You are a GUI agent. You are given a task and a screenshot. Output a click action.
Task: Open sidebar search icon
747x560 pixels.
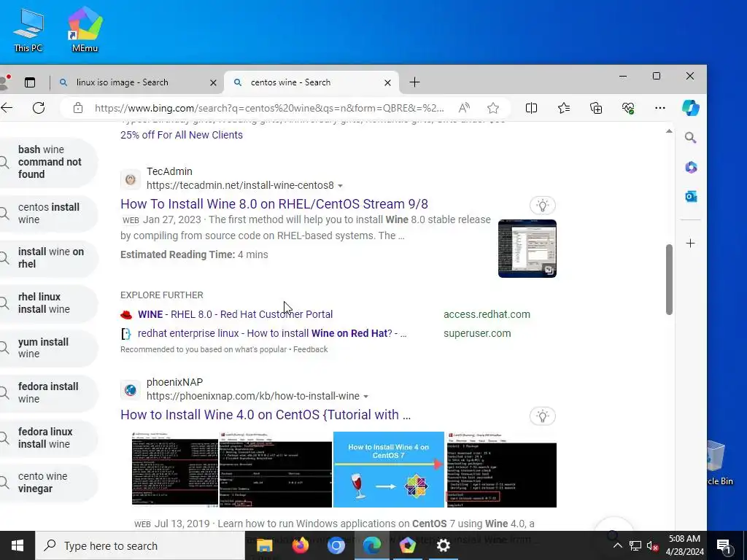pyautogui.click(x=690, y=138)
